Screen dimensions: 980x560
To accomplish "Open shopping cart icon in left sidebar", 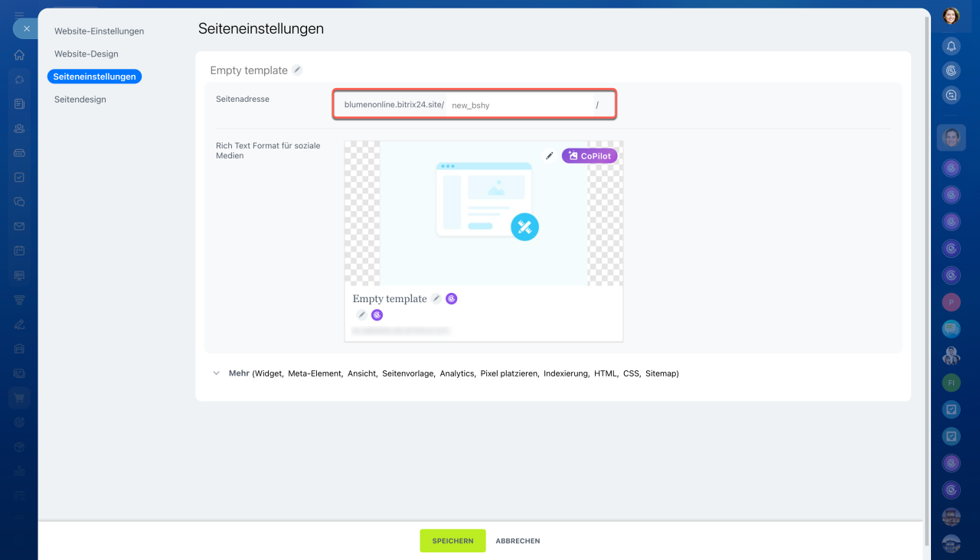I will tap(19, 398).
